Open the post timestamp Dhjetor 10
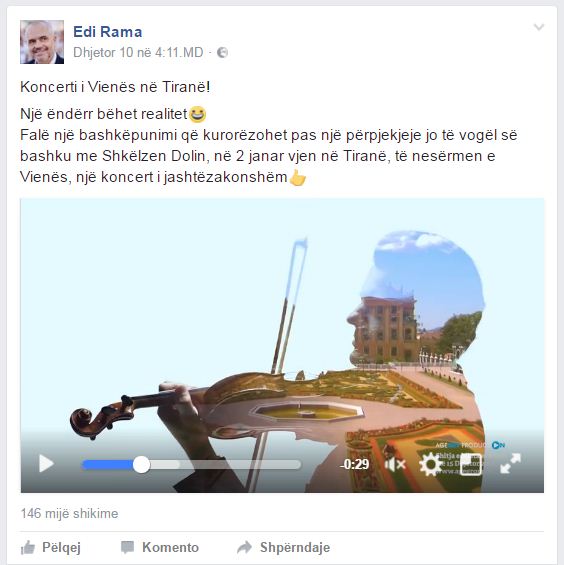 click(138, 53)
